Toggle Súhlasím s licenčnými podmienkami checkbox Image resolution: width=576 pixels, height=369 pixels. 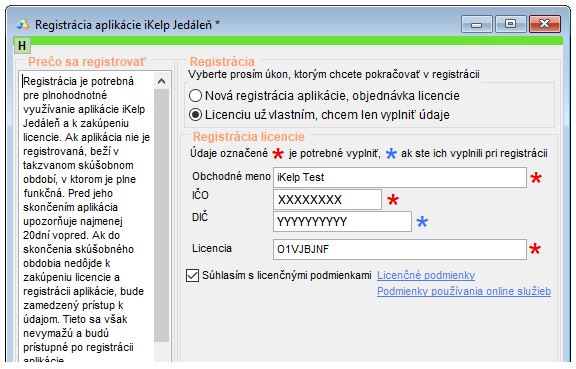coord(192,275)
